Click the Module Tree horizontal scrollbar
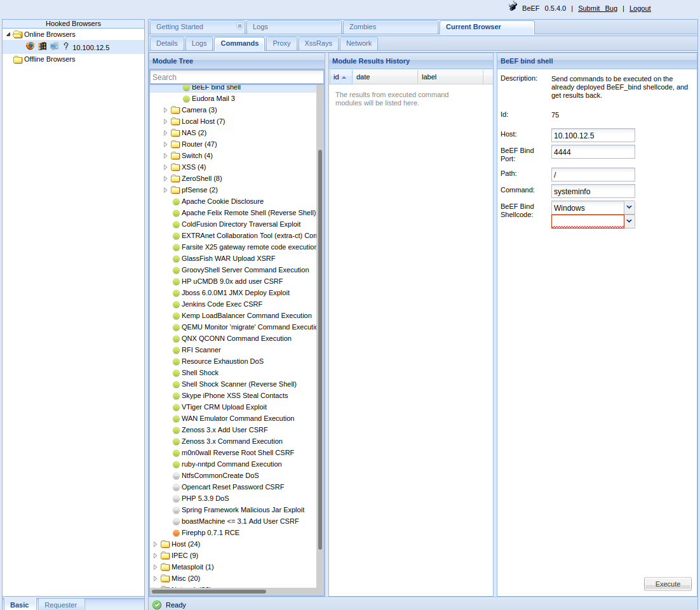Image resolution: width=700 pixels, height=610 pixels. click(209, 592)
